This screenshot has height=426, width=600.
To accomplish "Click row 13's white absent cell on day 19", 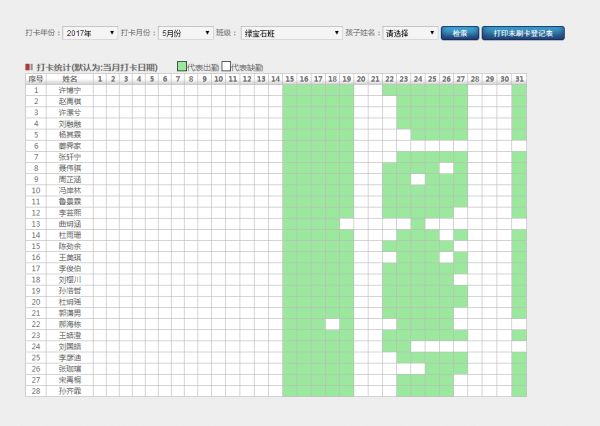I will tap(347, 224).
